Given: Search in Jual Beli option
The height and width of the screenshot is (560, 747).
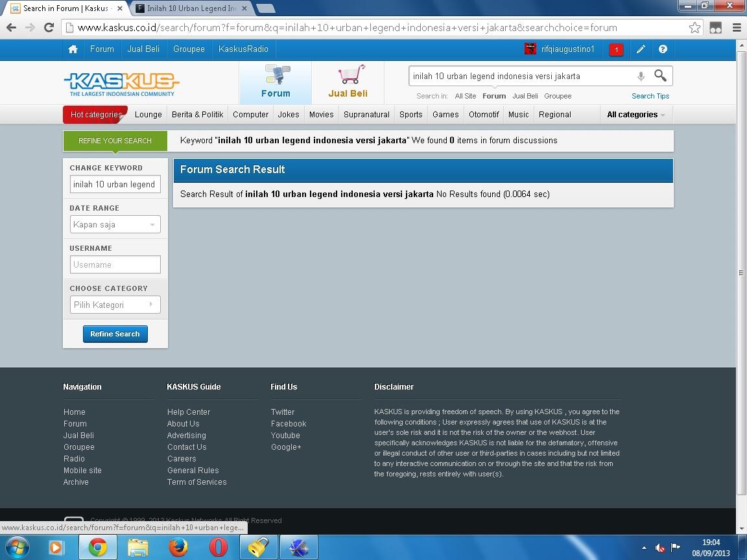Looking at the screenshot, I should (x=525, y=96).
